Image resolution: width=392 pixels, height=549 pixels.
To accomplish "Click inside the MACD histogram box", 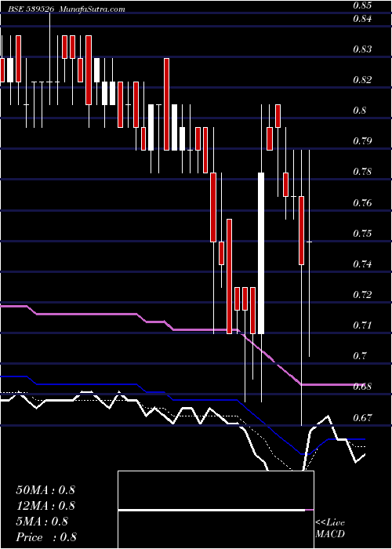I will click(x=216, y=510).
